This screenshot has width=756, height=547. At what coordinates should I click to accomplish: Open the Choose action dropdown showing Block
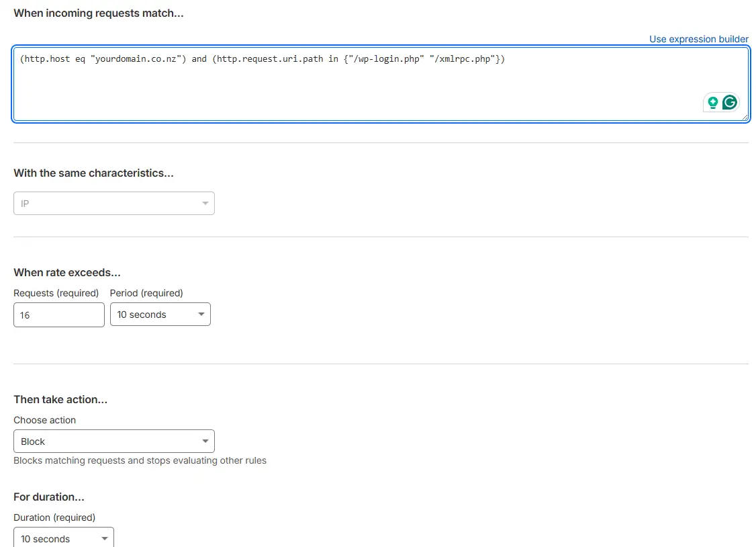pyautogui.click(x=113, y=441)
